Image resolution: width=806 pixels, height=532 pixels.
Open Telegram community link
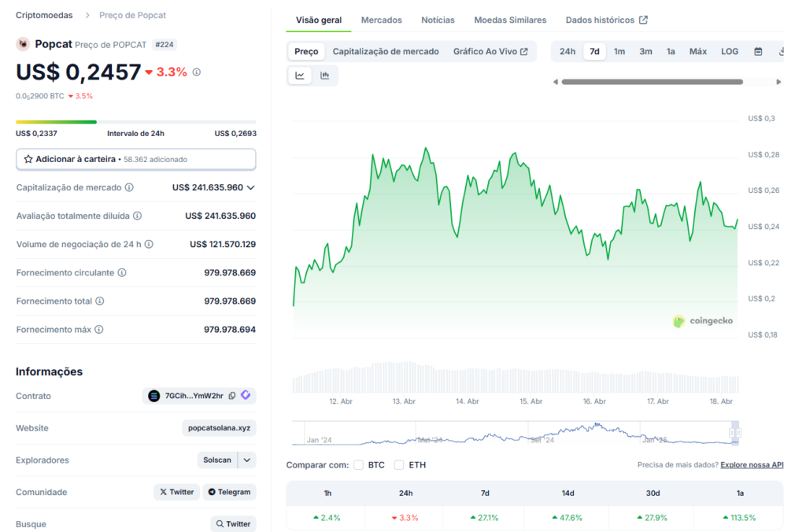229,492
